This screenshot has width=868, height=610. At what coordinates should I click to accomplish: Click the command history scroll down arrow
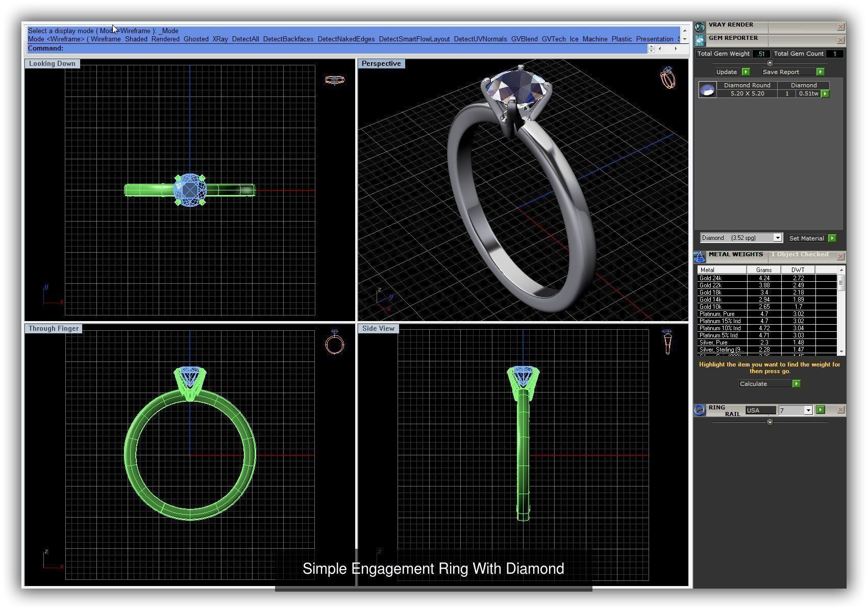point(685,39)
